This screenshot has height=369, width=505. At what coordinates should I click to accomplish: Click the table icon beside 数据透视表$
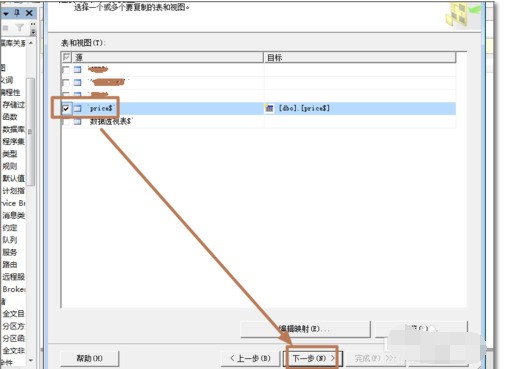77,122
